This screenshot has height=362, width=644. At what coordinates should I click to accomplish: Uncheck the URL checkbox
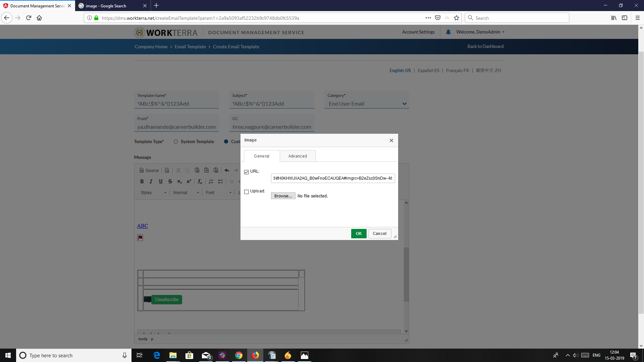point(247,172)
